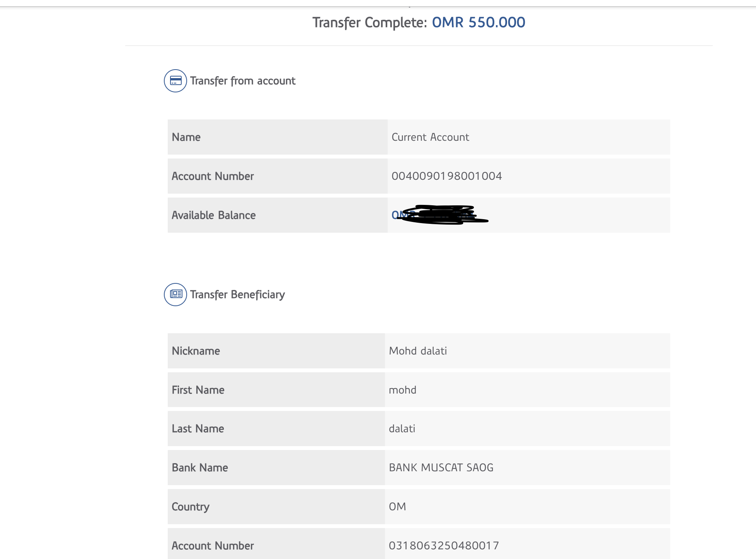756x559 pixels.
Task: Select the Current Account name value
Action: pos(430,137)
